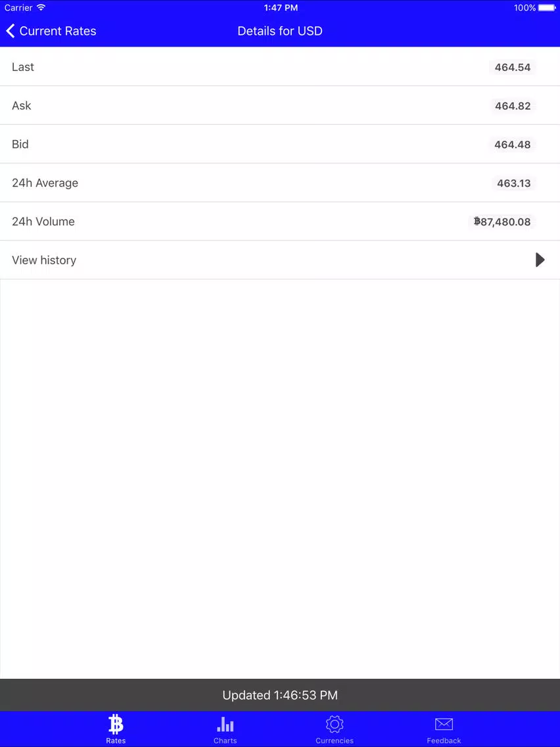
Task: Select the Bid price value 464.48
Action: 513,145
